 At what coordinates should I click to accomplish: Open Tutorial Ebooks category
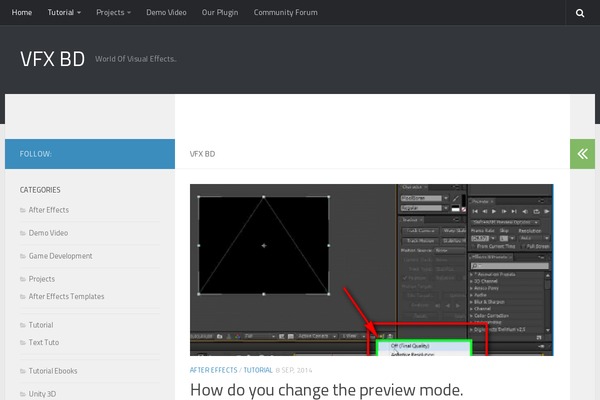pyautogui.click(x=53, y=371)
